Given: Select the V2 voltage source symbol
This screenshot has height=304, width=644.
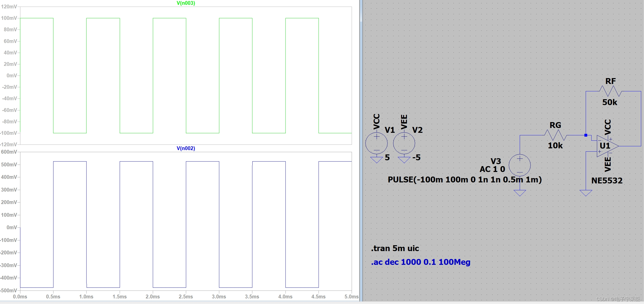Looking at the screenshot, I should pos(404,143).
